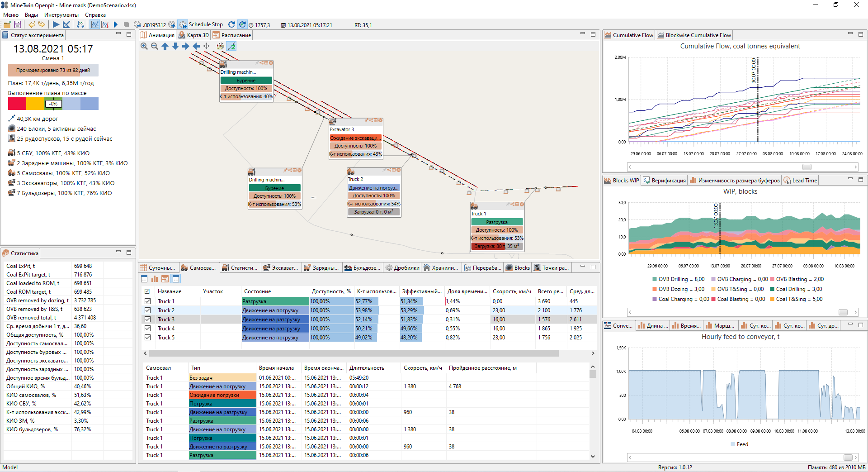Viewport: 868px width, 472px height.
Task: Open the Инструменты menu
Action: [61, 15]
